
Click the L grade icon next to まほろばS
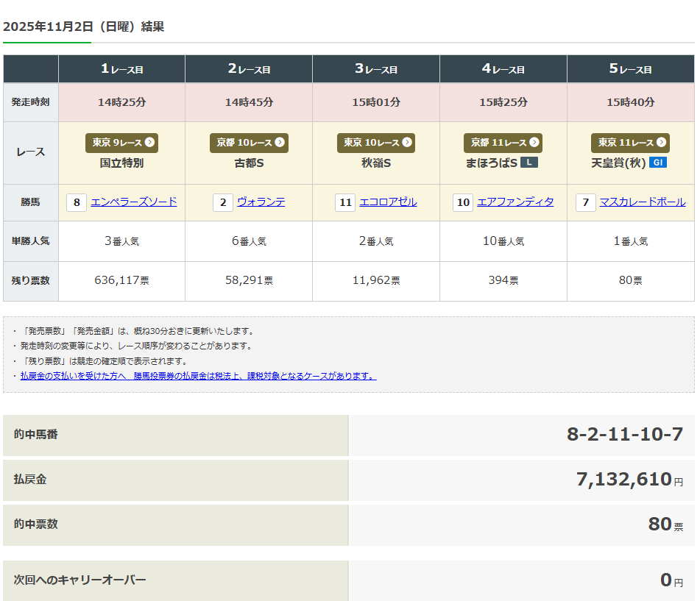pos(528,163)
